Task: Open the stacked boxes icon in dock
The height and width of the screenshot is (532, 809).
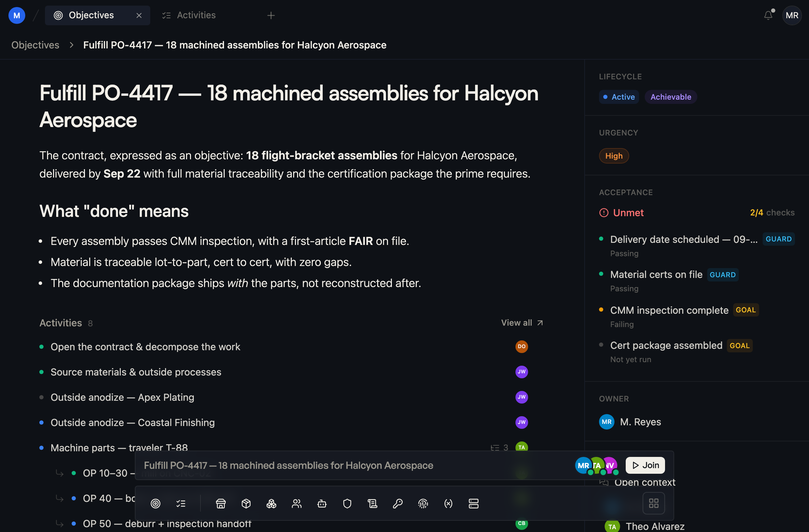Action: coord(271,504)
